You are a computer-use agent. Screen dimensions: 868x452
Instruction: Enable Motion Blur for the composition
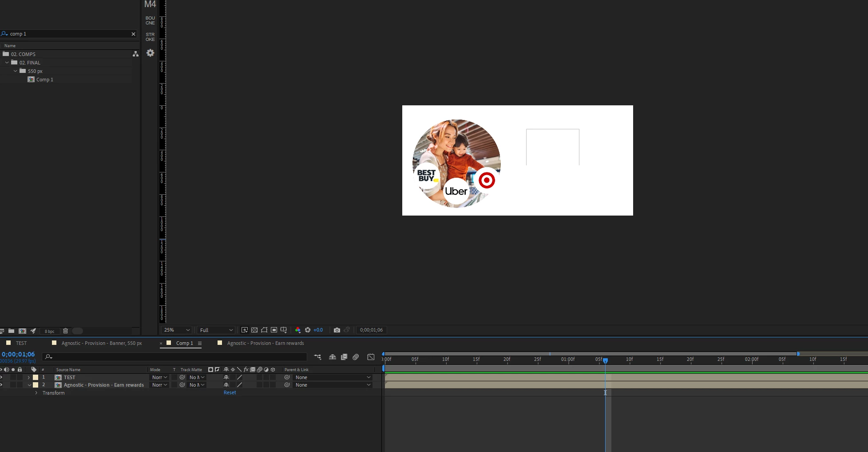point(356,357)
